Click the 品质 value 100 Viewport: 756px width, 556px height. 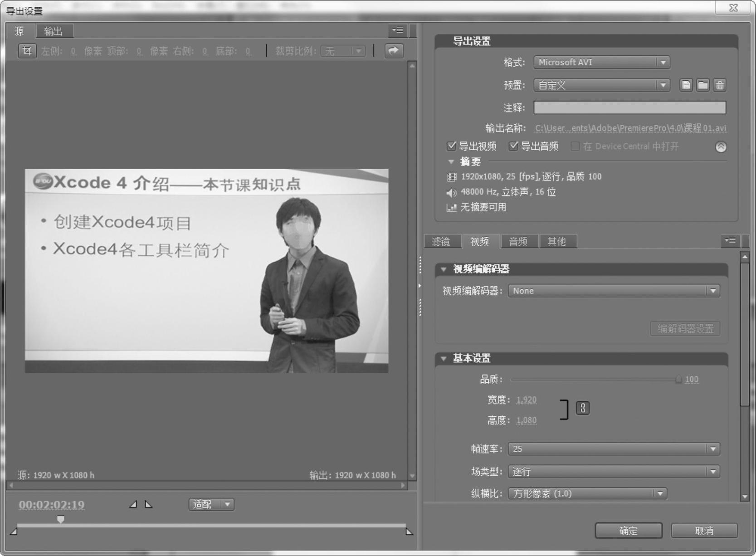692,380
